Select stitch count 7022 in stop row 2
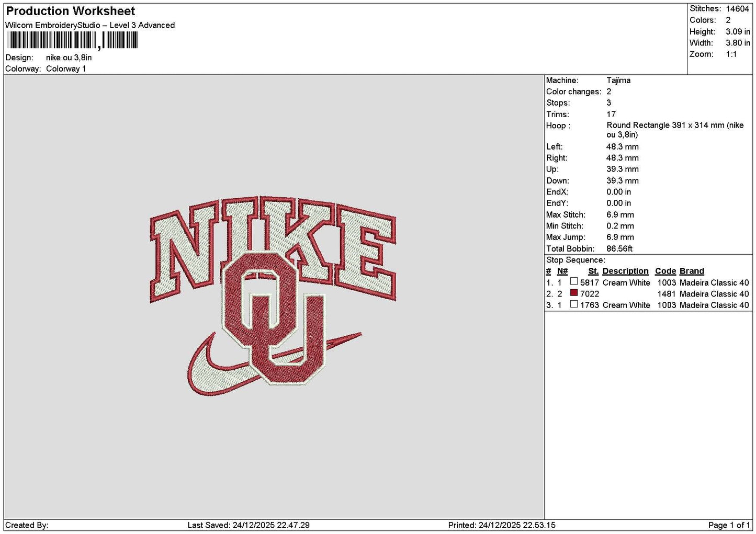756x534 pixels. tap(590, 294)
